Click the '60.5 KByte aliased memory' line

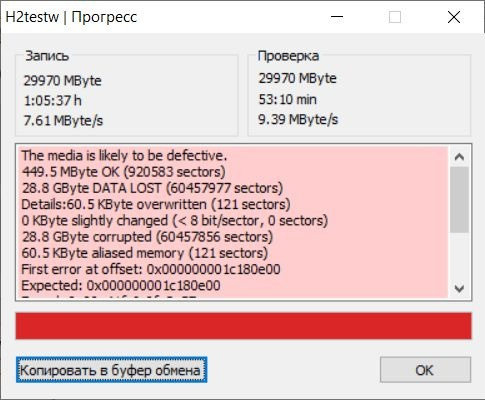coord(145,253)
